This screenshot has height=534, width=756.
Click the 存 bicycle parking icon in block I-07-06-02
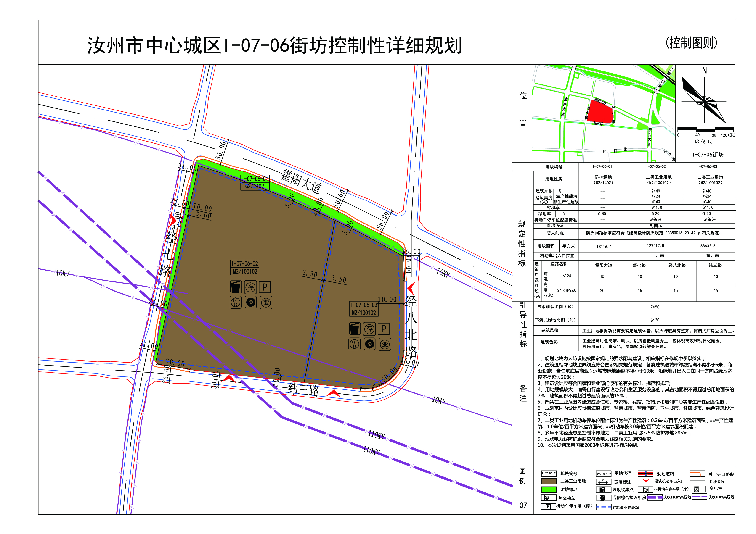[x=251, y=287]
